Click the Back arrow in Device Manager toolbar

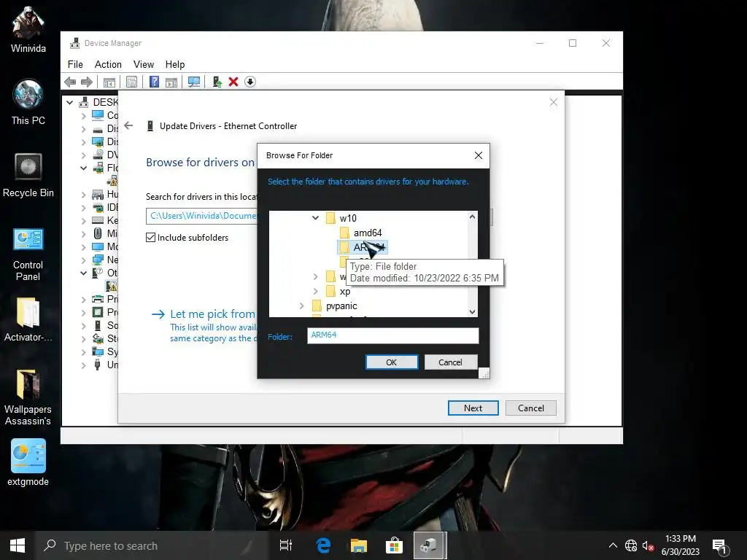click(70, 82)
